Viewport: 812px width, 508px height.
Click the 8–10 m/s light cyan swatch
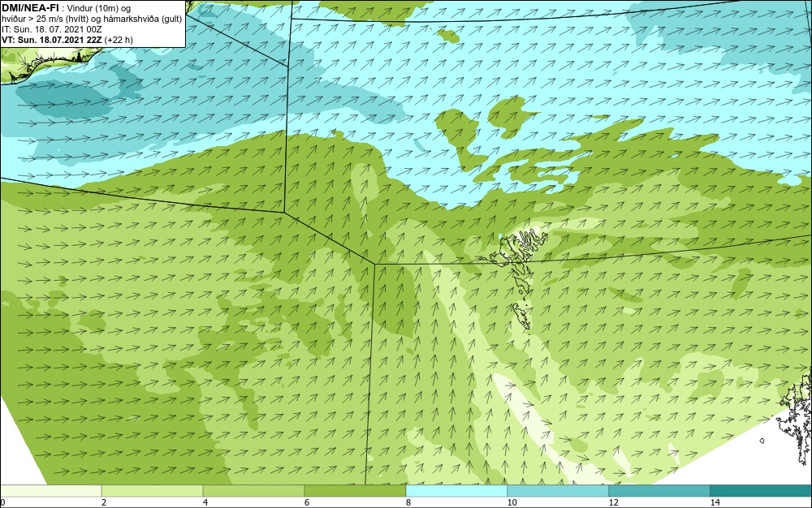tap(456, 491)
